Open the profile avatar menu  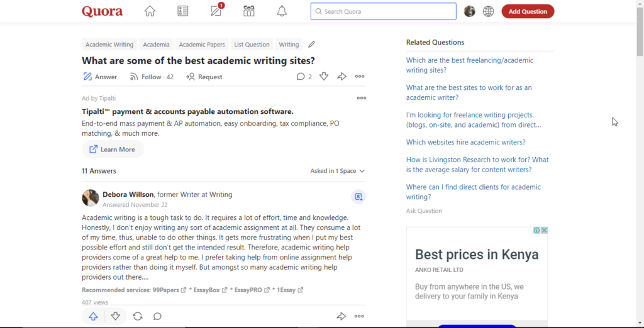tap(469, 11)
